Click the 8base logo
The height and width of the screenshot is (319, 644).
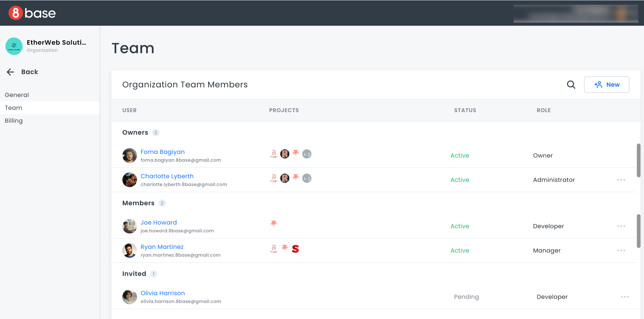point(32,13)
